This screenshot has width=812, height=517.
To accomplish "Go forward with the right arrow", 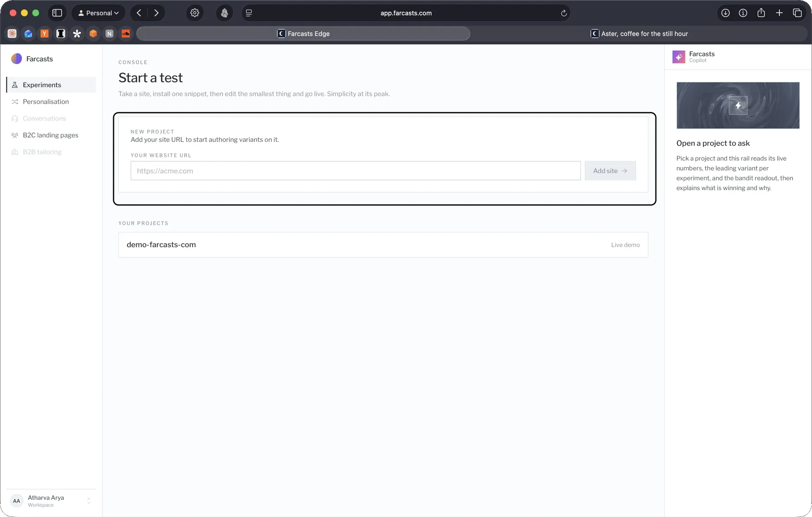I will click(157, 13).
